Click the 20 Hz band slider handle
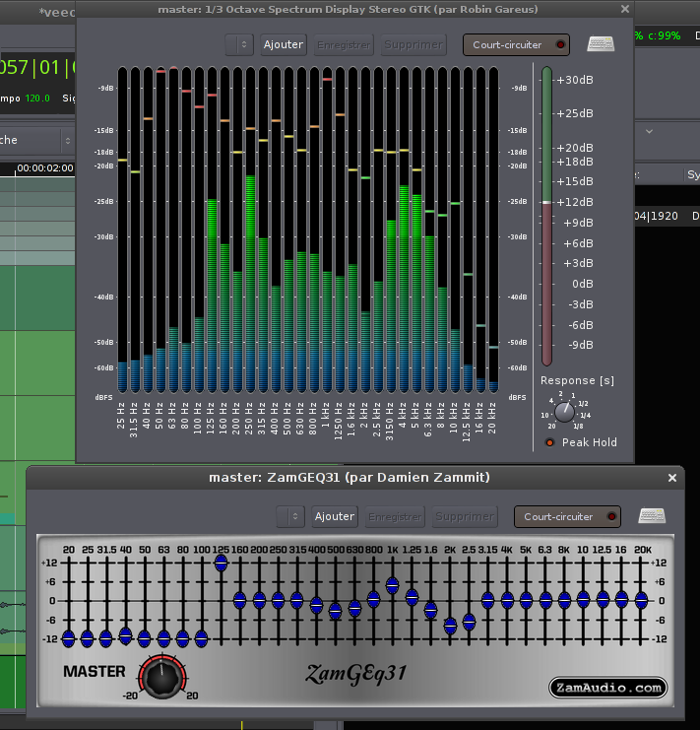The image size is (700, 730). pos(69,638)
